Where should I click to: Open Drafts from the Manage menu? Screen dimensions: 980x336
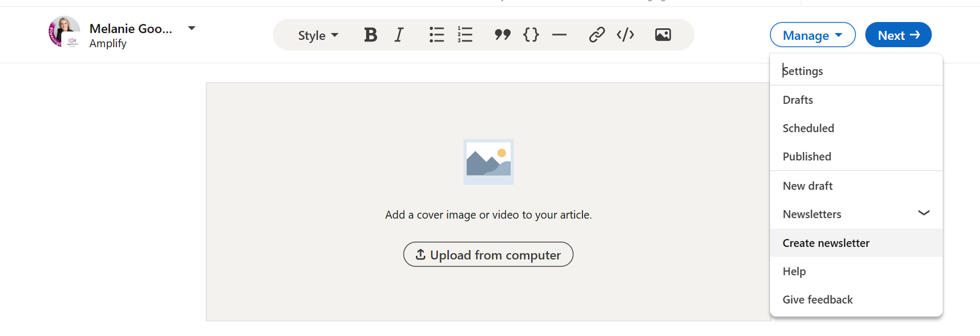pos(797,100)
